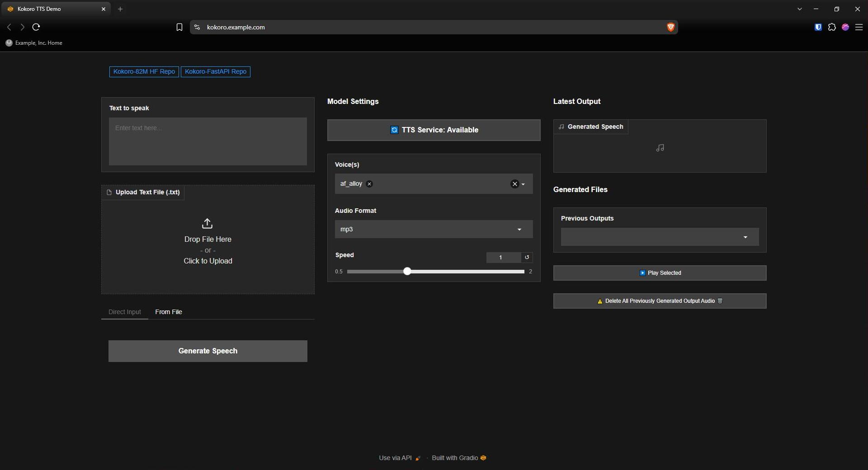Click the Kokoro TTS Demo browser tab
The height and width of the screenshot is (470, 868).
click(x=56, y=9)
